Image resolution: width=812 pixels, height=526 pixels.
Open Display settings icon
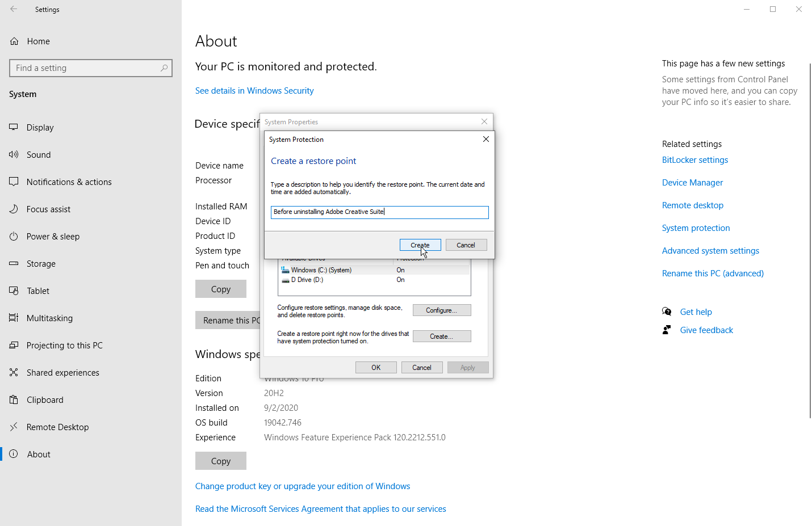14,128
